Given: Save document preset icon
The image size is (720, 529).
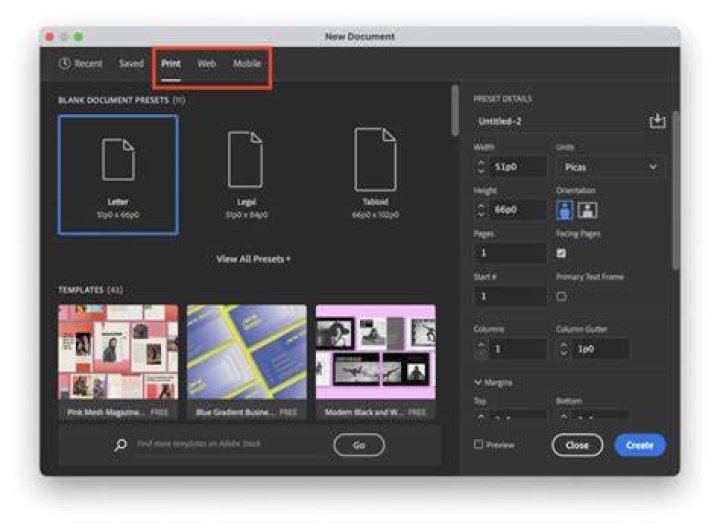Looking at the screenshot, I should pyautogui.click(x=657, y=121).
